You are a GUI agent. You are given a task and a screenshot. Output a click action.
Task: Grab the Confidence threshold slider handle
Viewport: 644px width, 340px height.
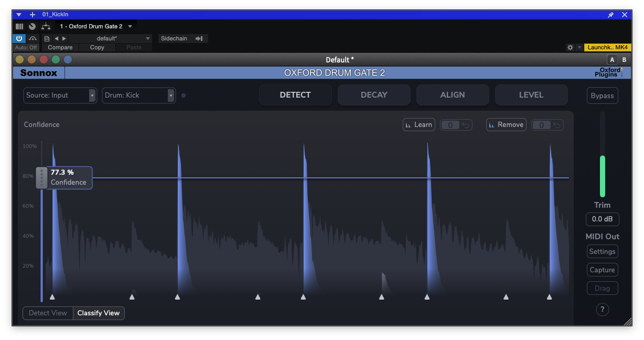41,178
